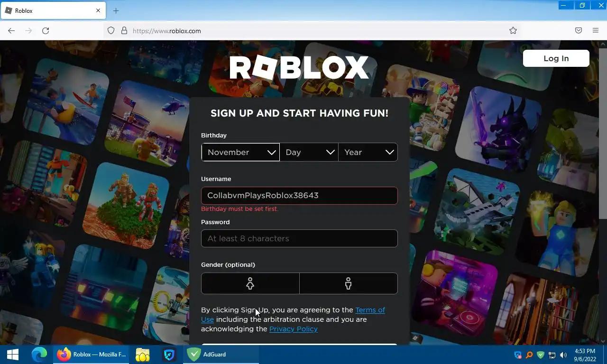
Task: Click the ROBLOX logo
Action: [x=299, y=67]
